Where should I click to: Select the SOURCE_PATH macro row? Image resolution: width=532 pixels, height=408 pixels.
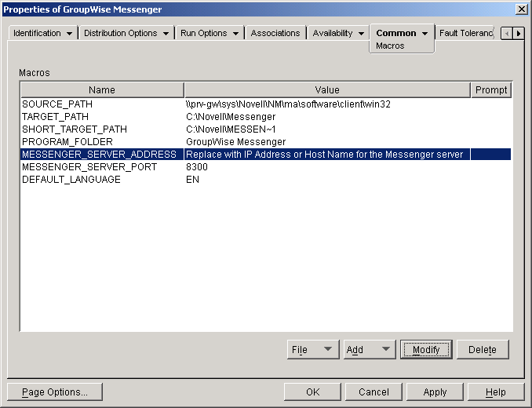pyautogui.click(x=266, y=104)
